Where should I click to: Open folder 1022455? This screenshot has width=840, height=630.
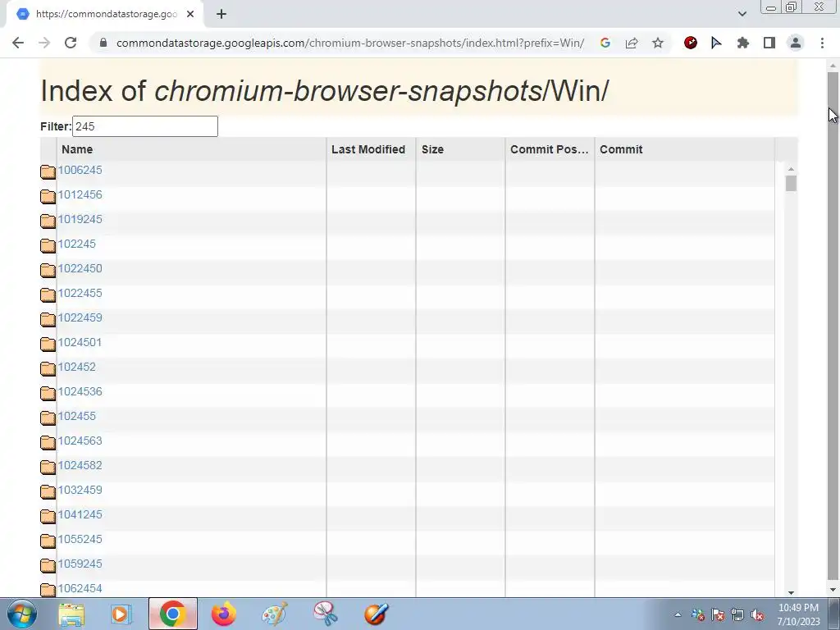[x=80, y=294]
